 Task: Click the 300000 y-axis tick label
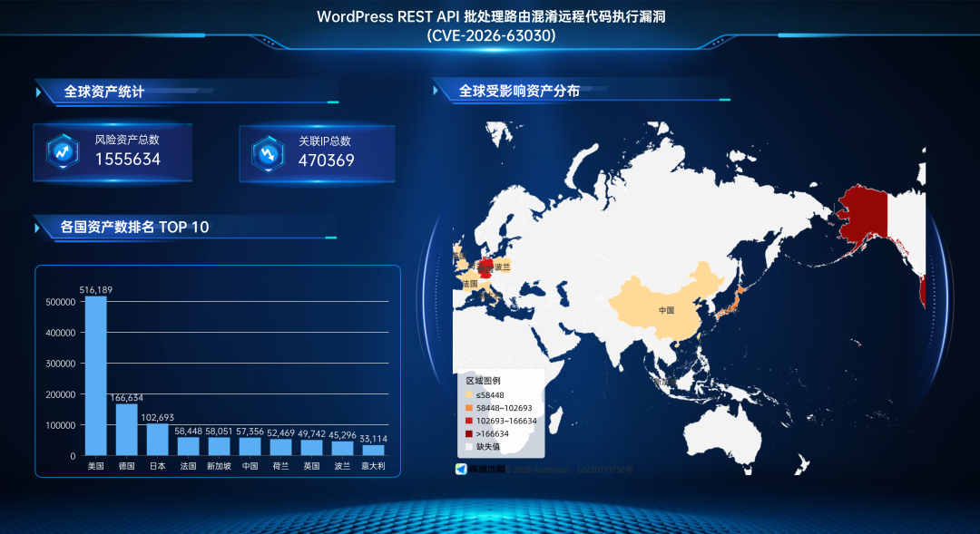click(x=61, y=364)
